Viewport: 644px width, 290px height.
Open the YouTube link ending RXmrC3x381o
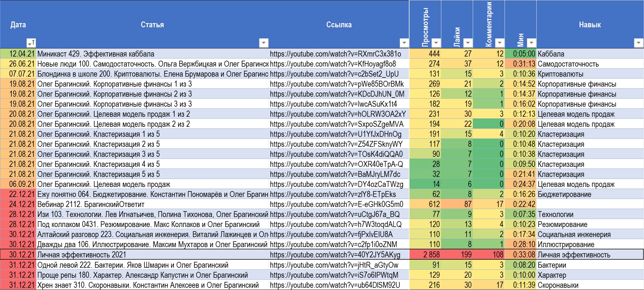click(335, 54)
